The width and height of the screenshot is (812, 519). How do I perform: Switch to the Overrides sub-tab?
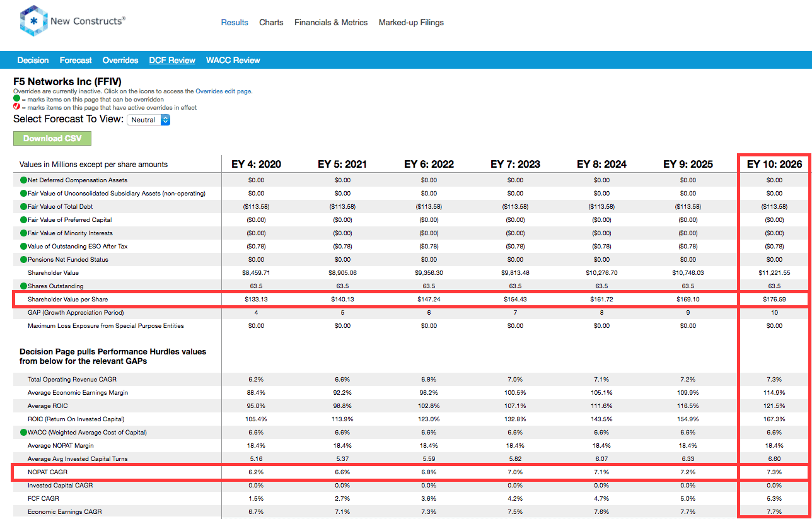[x=120, y=61]
